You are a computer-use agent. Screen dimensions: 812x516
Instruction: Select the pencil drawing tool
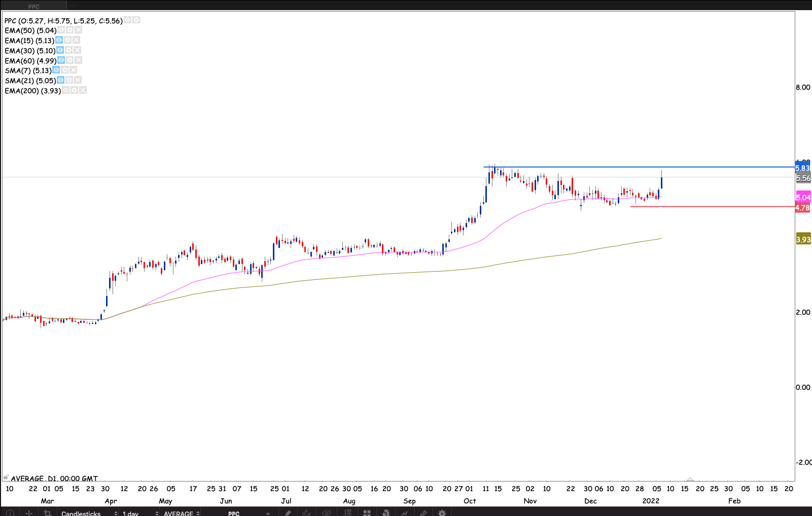[x=288, y=512]
